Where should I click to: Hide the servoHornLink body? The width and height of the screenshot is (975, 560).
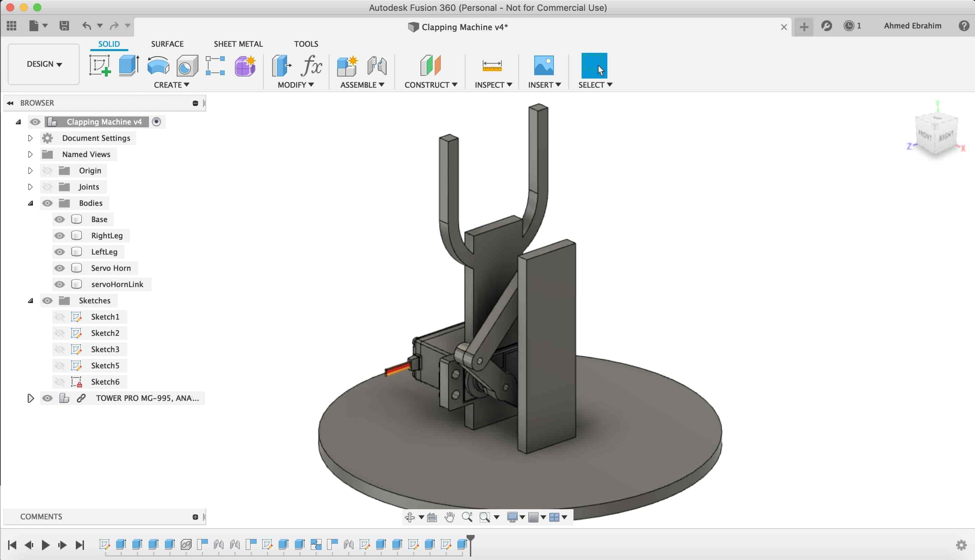tap(59, 284)
